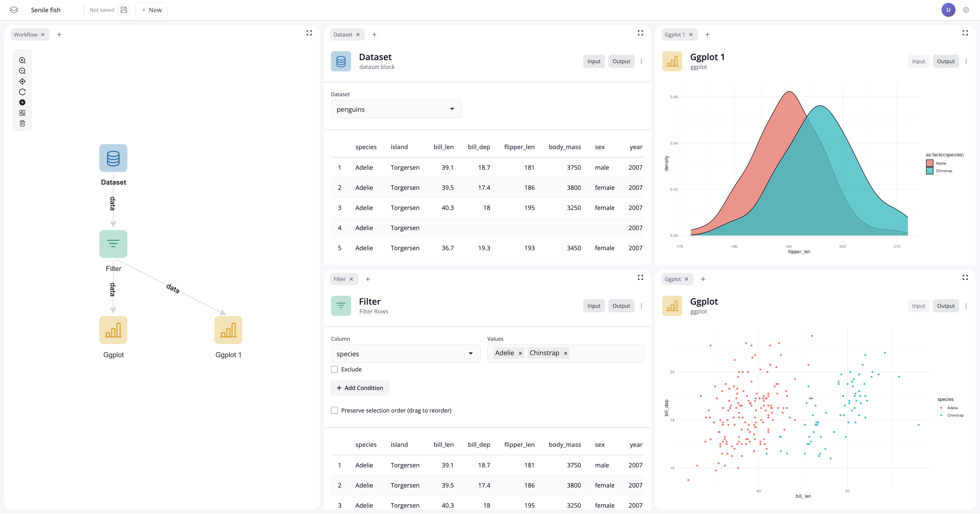Remove the Chinstrap value chip in Filter
This screenshot has height=514, width=980.
coord(565,353)
